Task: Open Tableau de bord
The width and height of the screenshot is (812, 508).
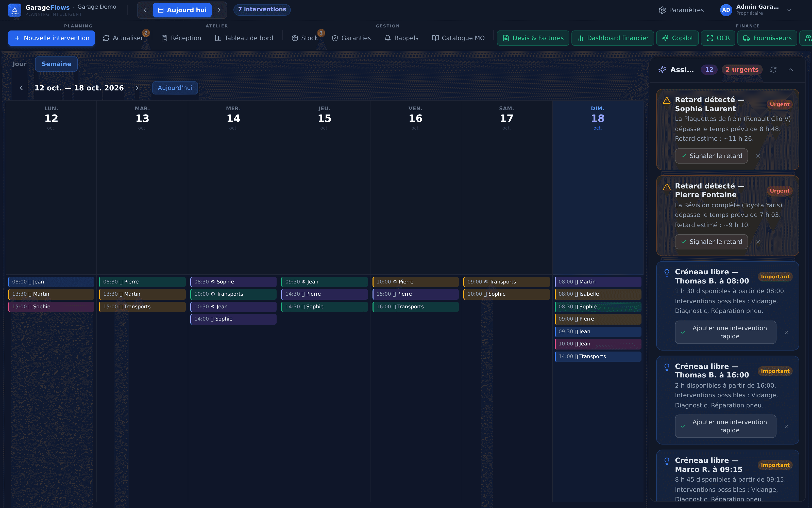Action: [x=244, y=38]
